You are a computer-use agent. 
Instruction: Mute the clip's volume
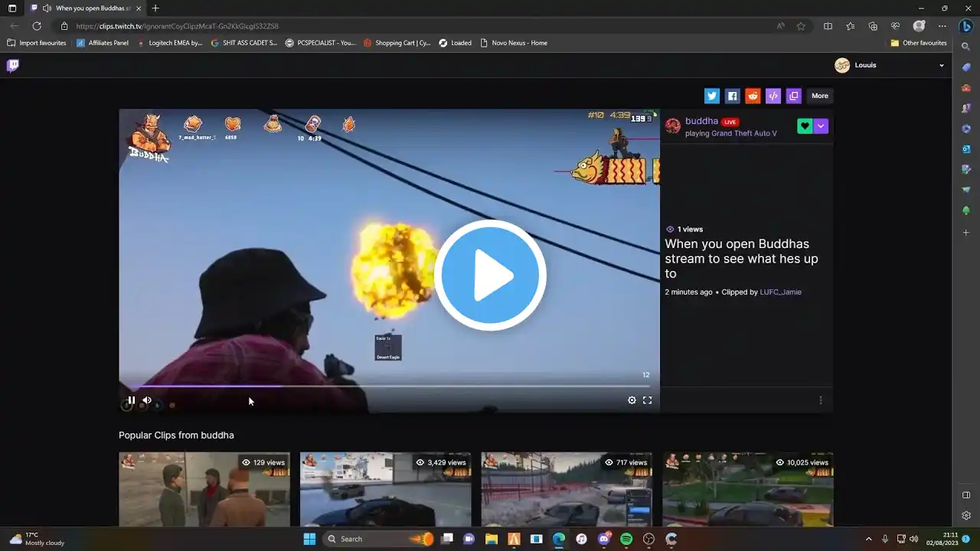147,400
